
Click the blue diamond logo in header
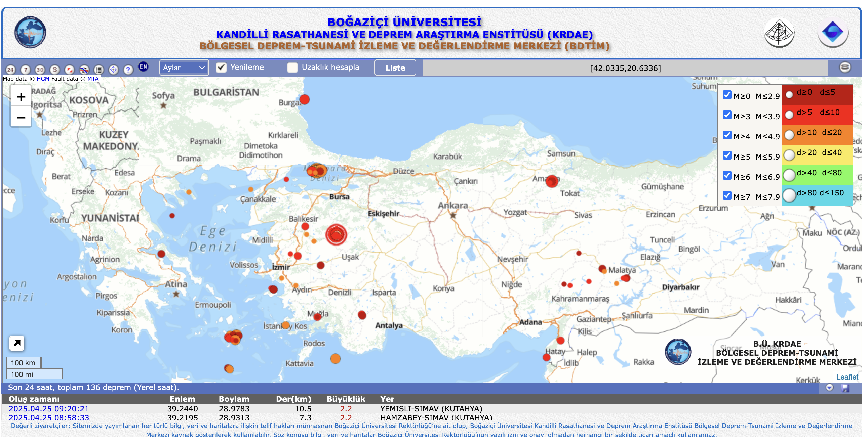click(833, 33)
